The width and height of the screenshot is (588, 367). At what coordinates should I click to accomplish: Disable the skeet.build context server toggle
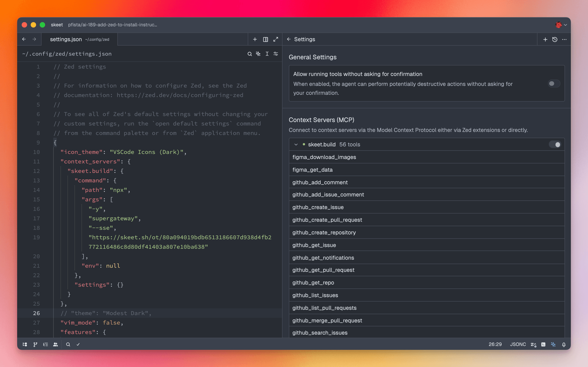[555, 144]
